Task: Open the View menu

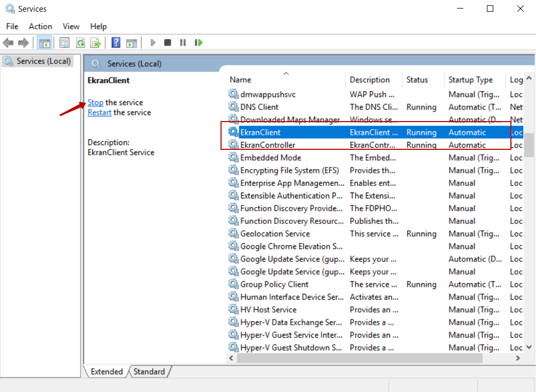Action: (x=71, y=26)
